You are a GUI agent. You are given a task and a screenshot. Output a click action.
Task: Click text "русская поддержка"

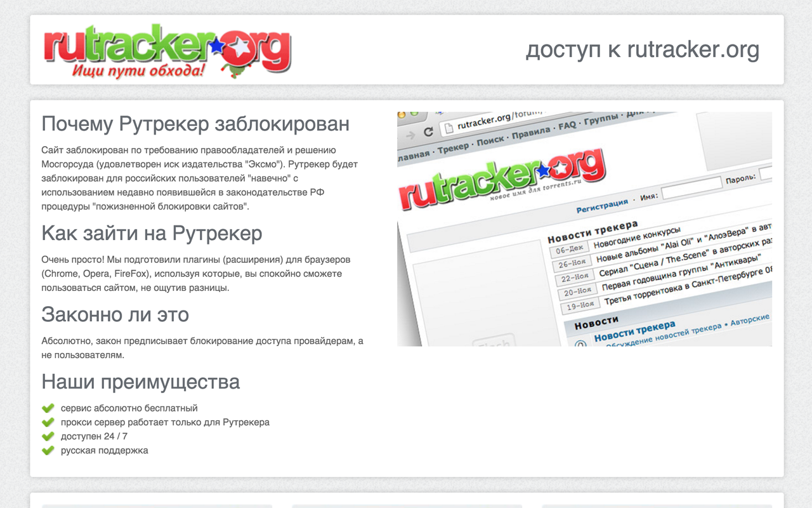tap(105, 450)
